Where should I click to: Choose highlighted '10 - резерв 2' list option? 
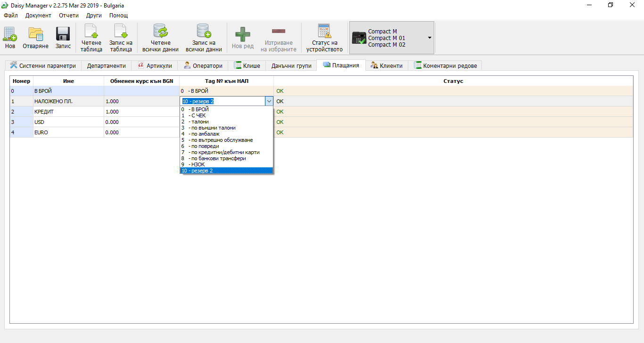tap(226, 171)
